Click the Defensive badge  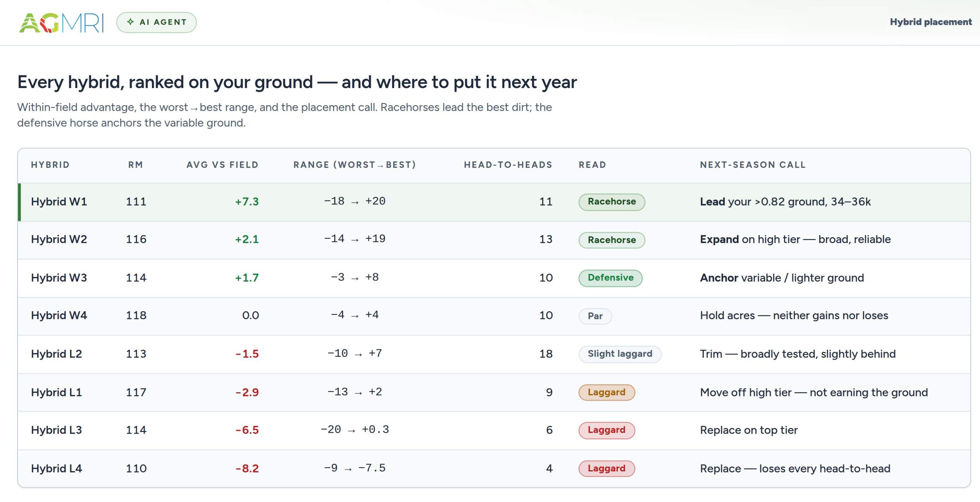(611, 278)
